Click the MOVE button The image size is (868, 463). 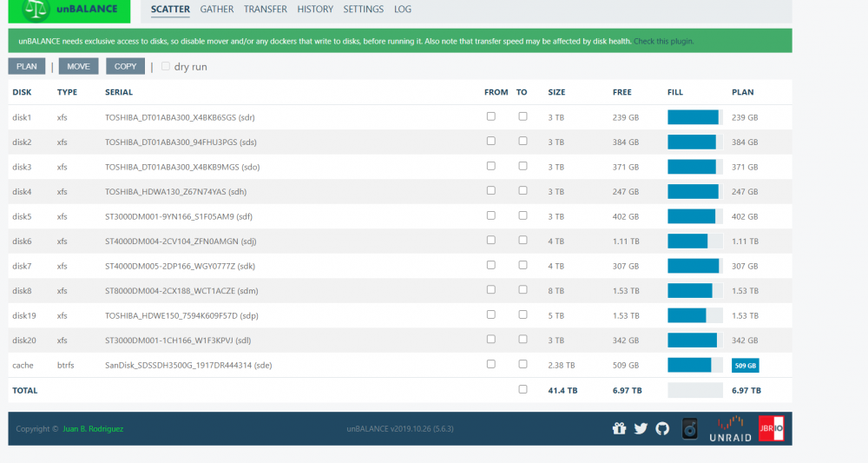click(x=79, y=67)
